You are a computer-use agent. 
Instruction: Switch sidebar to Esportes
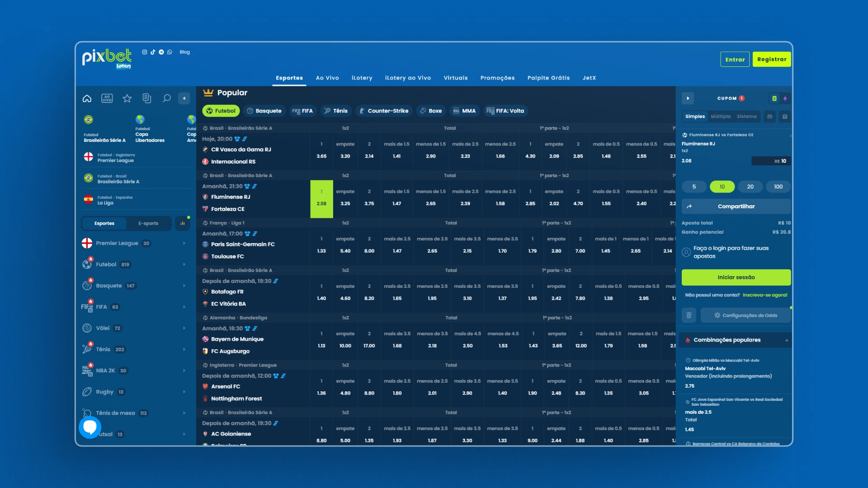coord(104,223)
